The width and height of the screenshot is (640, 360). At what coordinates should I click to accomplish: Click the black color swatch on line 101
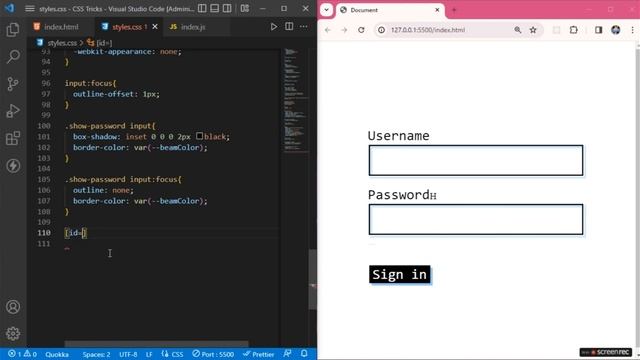199,136
